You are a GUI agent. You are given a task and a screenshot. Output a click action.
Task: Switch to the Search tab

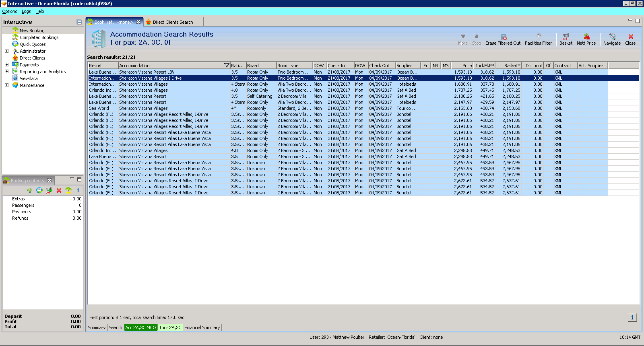(x=116, y=327)
